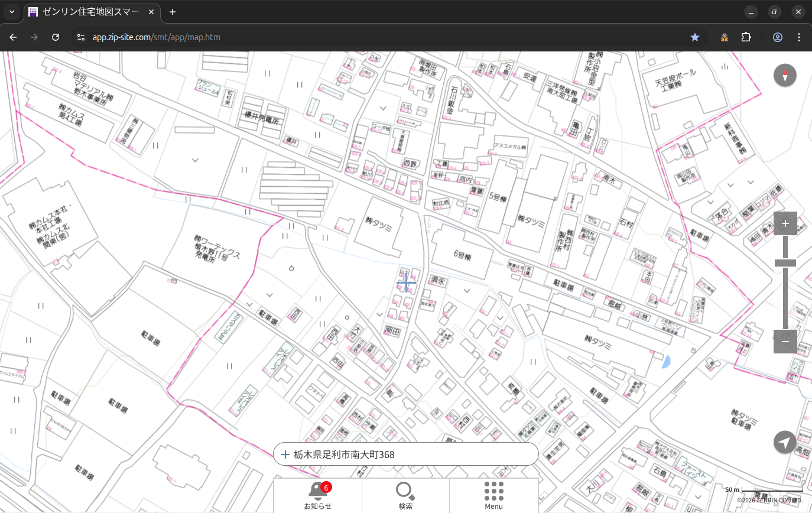Open a new browser tab
Viewport: 812px width, 513px height.
coord(173,12)
